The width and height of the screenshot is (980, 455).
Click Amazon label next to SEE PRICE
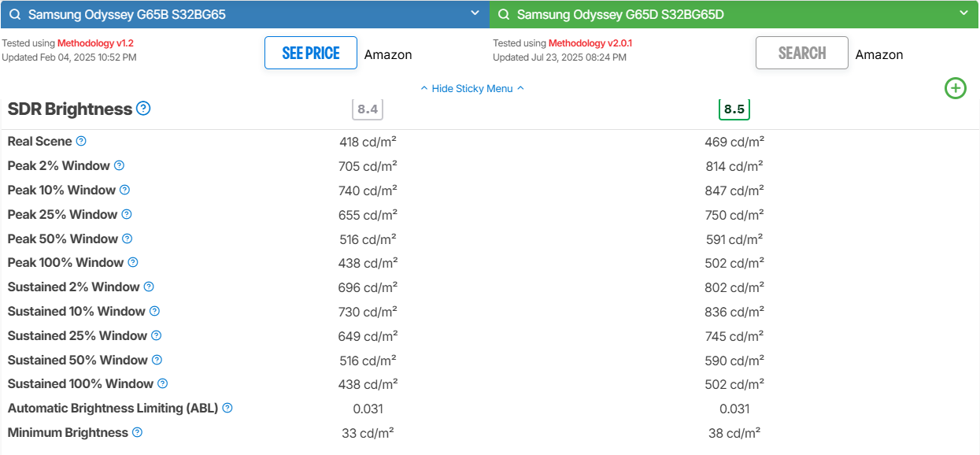[388, 54]
